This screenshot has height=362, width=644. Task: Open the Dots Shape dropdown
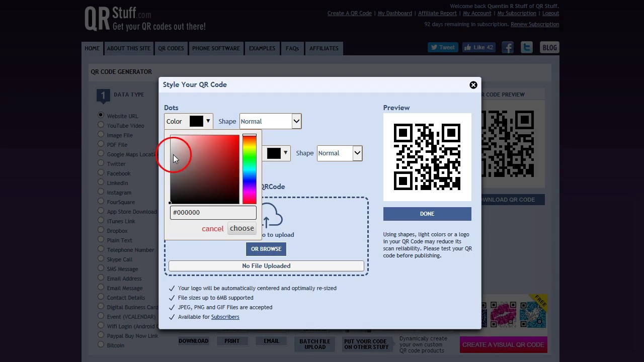click(270, 121)
